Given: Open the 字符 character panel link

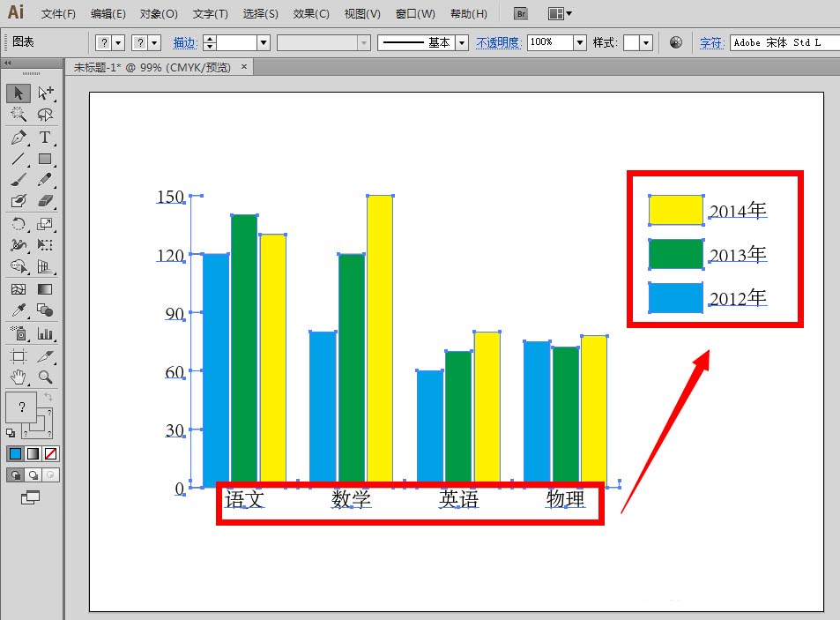Looking at the screenshot, I should pos(712,42).
